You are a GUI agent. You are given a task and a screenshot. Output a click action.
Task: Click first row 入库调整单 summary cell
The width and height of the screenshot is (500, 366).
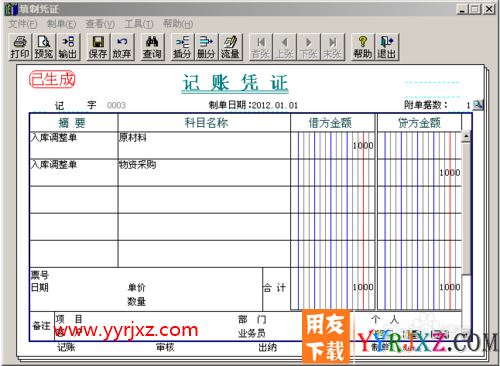coord(74,145)
